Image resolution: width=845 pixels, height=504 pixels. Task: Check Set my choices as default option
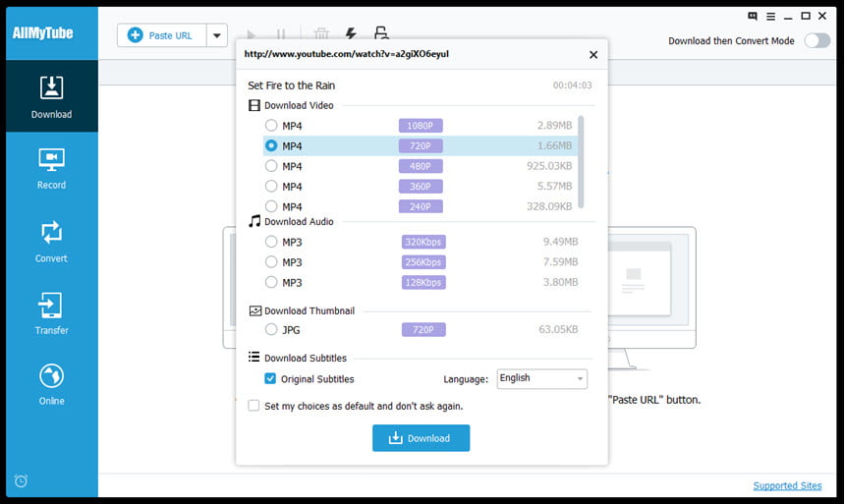coord(253,406)
